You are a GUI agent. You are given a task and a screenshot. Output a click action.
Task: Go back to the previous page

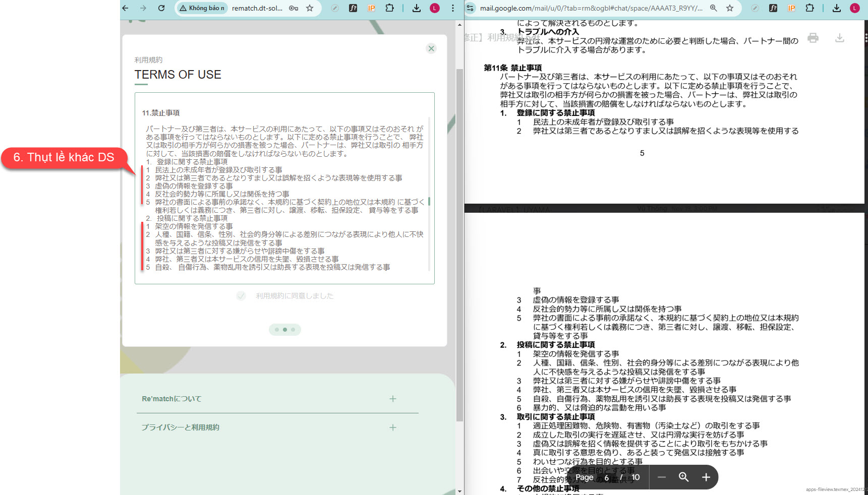(126, 8)
